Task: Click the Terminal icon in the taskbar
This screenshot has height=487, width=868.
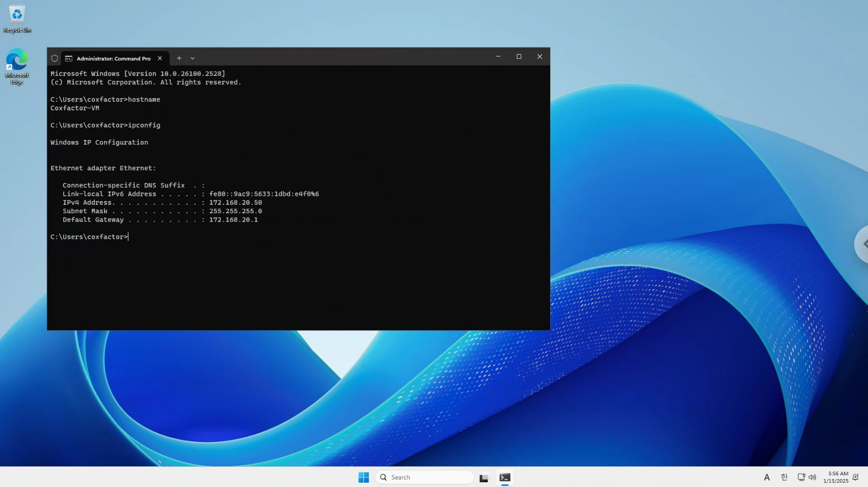Action: click(505, 477)
